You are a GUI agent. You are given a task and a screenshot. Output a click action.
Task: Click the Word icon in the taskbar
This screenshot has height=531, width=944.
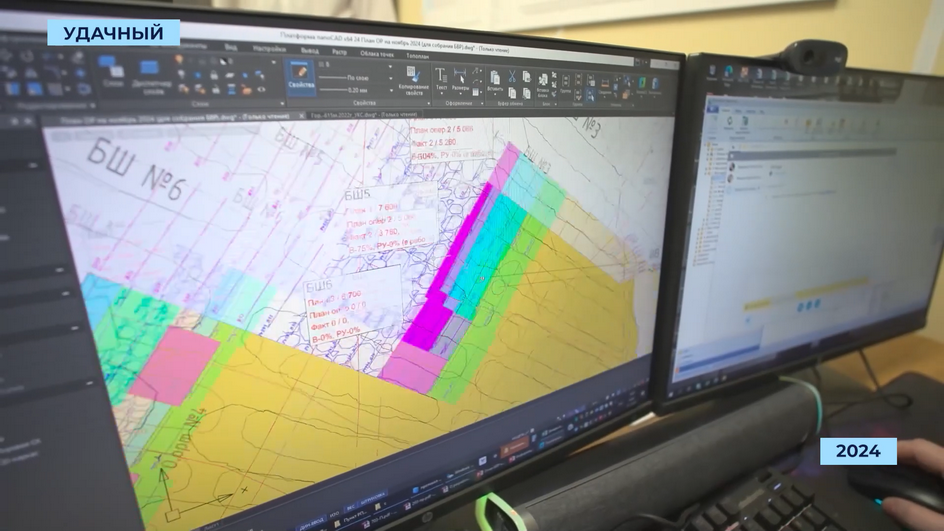(482, 460)
